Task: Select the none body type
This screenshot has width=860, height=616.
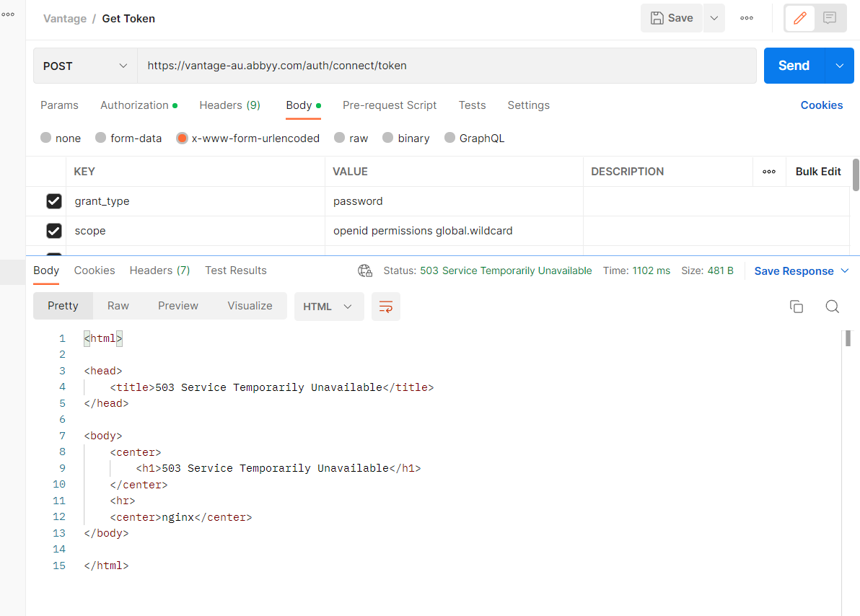Action: (x=45, y=138)
